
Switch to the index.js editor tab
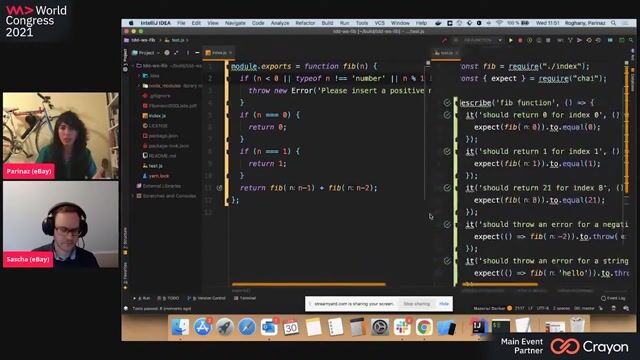point(219,53)
